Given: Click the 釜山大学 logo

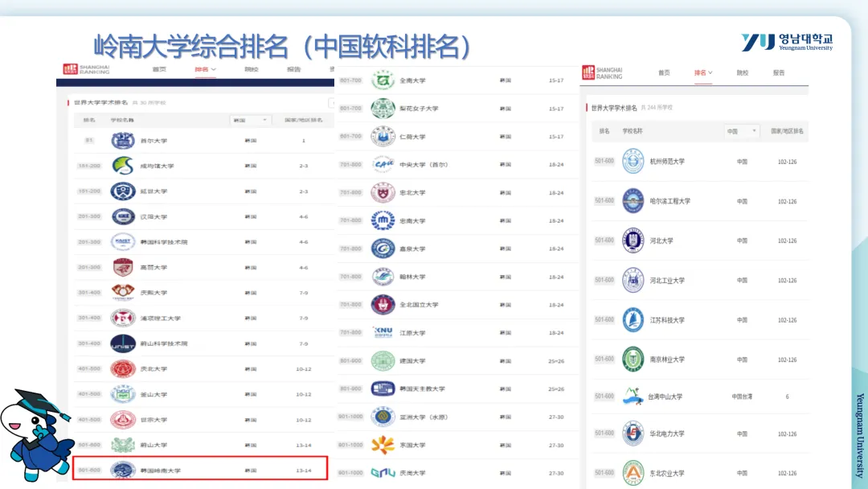Looking at the screenshot, I should tap(123, 394).
